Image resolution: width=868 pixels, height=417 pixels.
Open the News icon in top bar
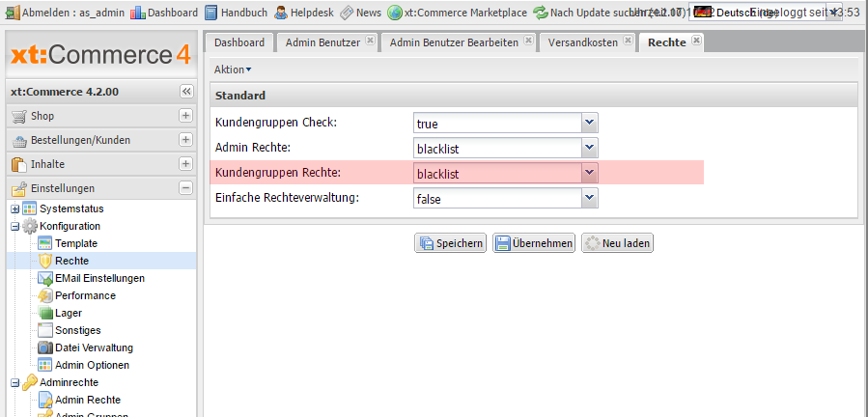(347, 13)
